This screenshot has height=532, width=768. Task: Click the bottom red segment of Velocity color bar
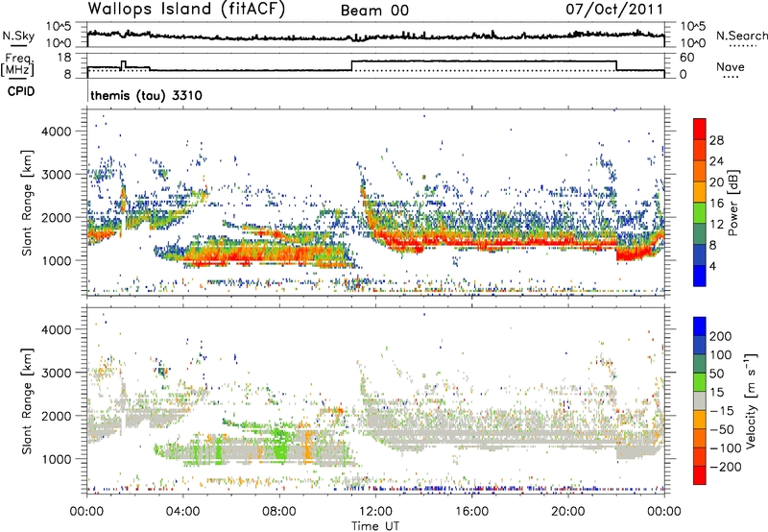[700, 475]
